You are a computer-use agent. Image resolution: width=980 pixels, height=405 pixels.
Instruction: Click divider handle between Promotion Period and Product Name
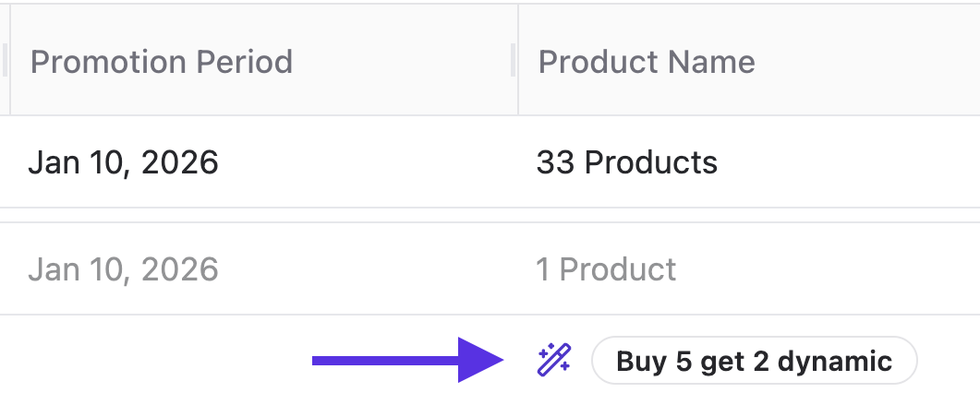[x=514, y=60]
